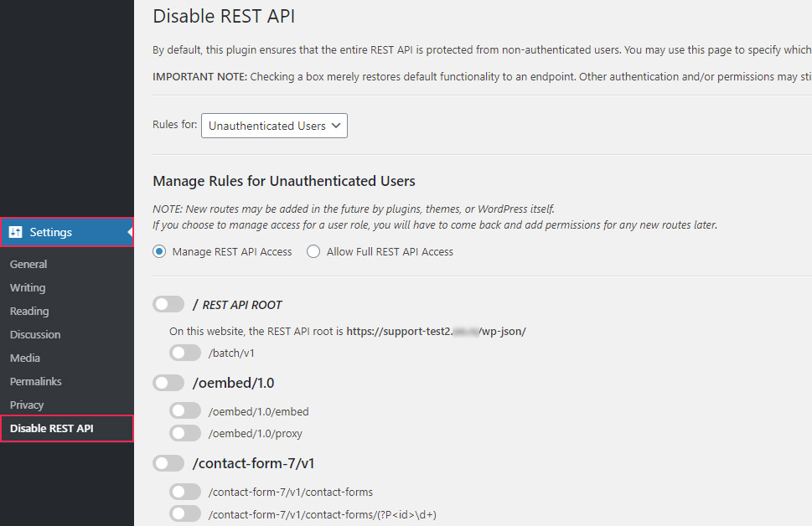
Task: Open Reading settings submenu item
Action: (x=29, y=311)
